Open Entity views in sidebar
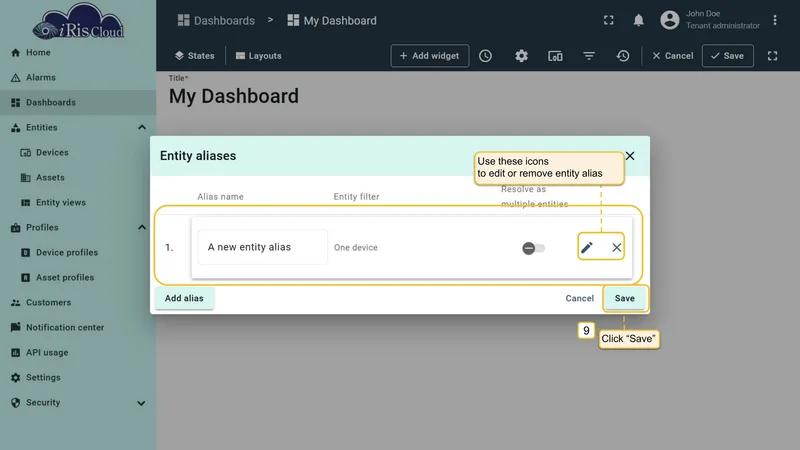The image size is (800, 450). 78,203
